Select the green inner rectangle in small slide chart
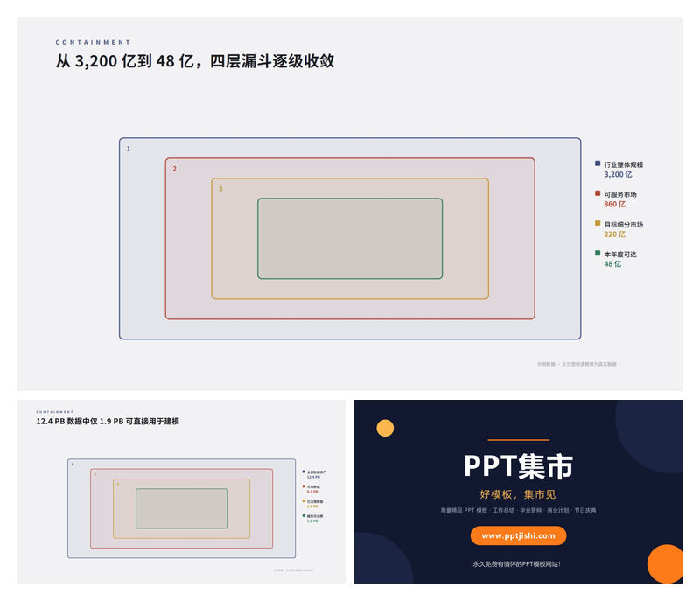 click(x=182, y=508)
